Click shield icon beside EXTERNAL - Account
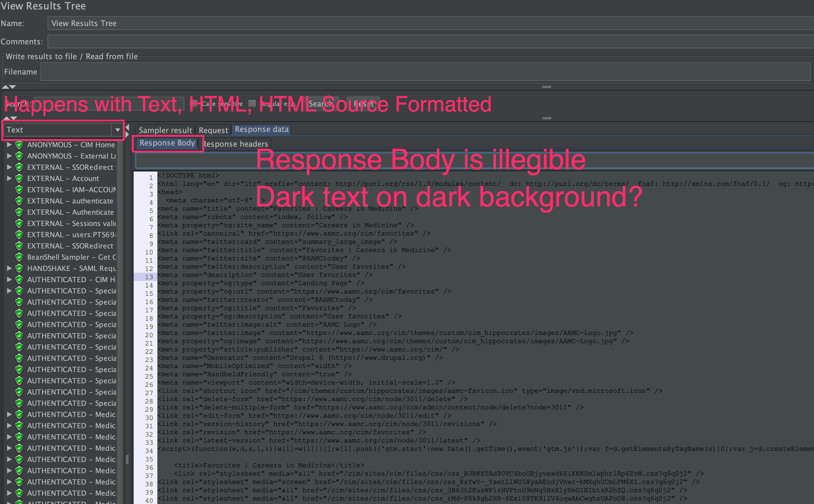Viewport: 814px width, 504px height. tap(19, 178)
